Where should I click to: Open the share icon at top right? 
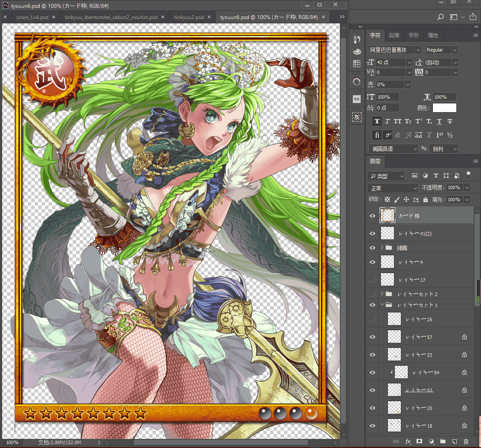point(473,17)
